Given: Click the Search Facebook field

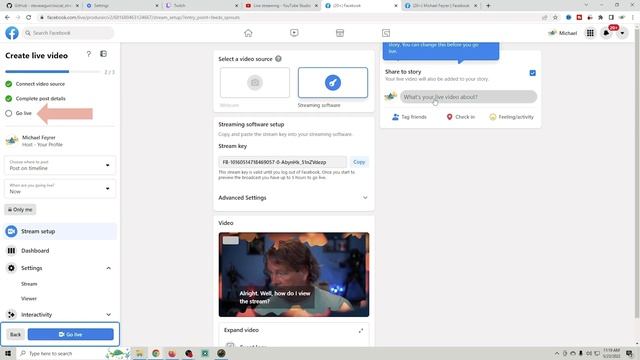Looking at the screenshot, I should (x=68, y=33).
